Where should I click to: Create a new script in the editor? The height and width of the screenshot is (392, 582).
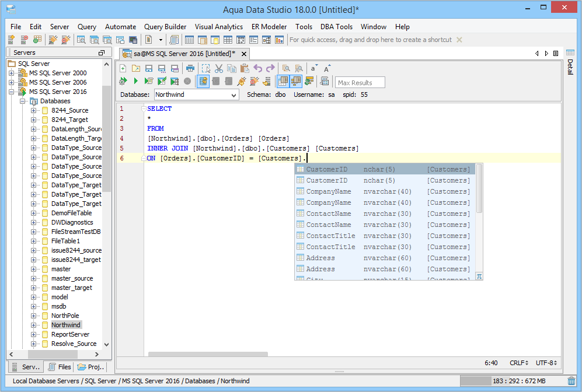[123, 68]
